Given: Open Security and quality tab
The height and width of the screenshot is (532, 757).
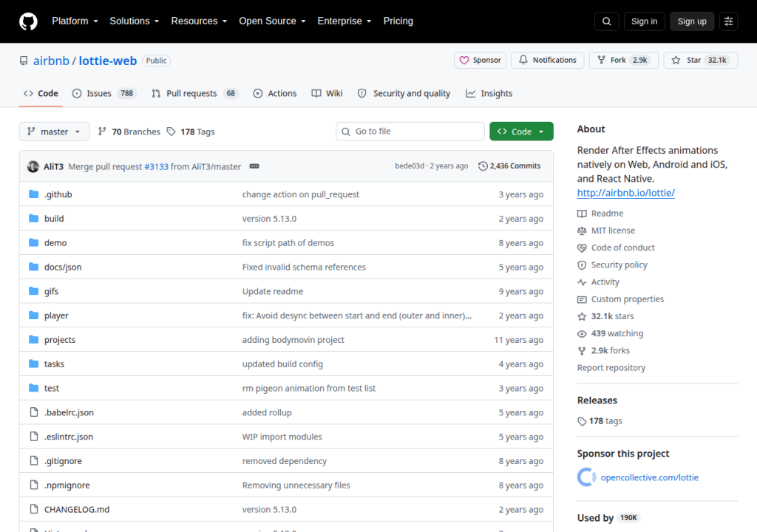Looking at the screenshot, I should tap(404, 94).
